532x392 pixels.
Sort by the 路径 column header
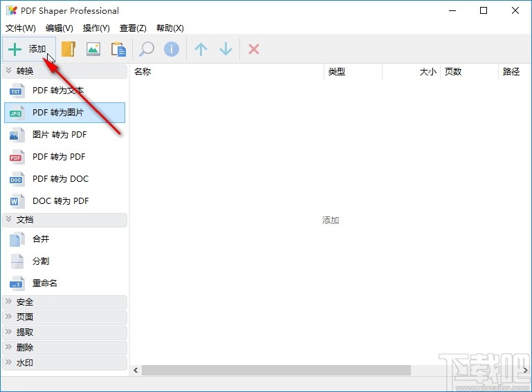coord(515,71)
